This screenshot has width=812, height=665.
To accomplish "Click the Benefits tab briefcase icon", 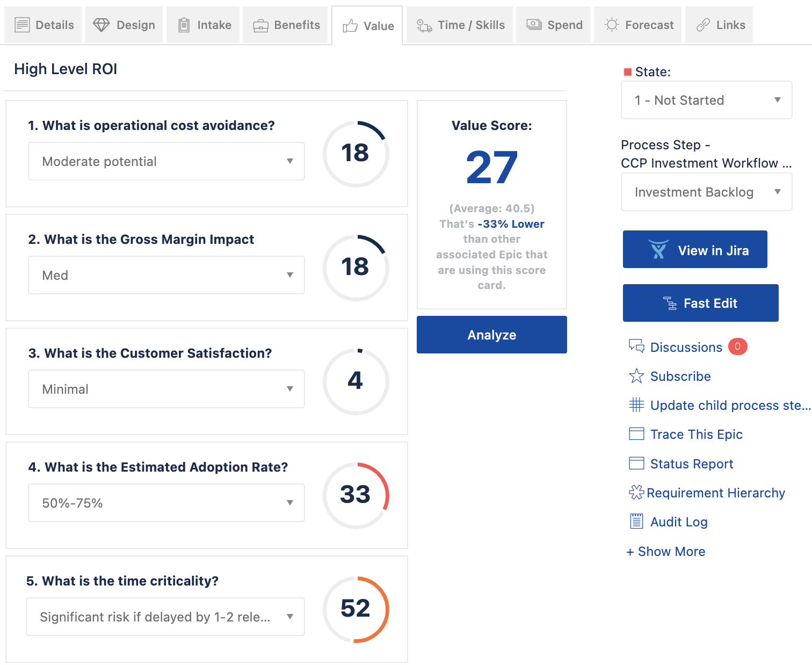I will click(260, 25).
